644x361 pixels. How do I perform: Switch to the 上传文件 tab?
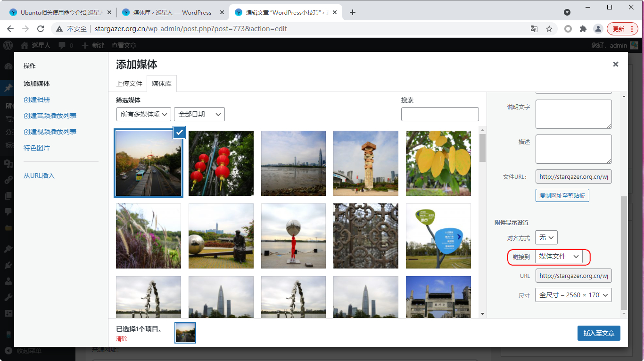[x=129, y=84]
